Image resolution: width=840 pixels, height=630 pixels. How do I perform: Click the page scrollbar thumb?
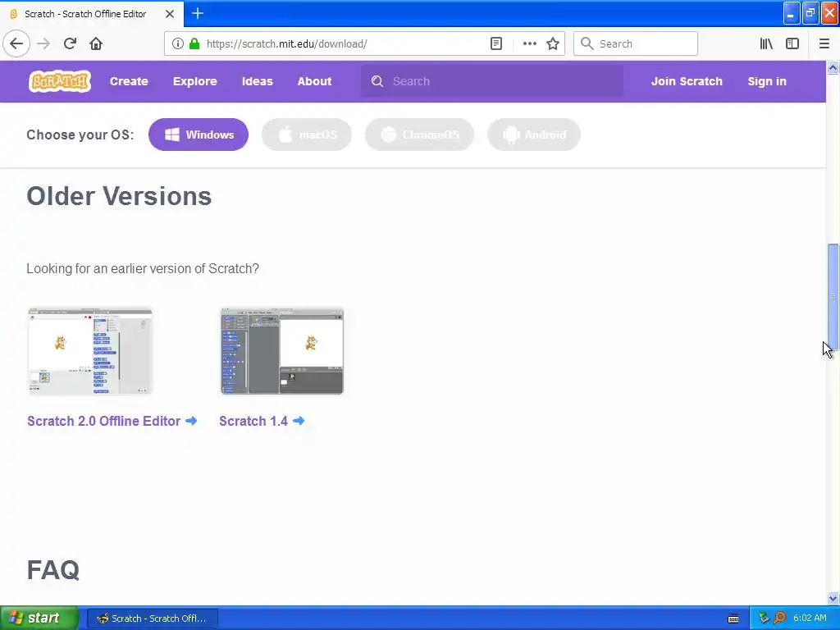(833, 297)
